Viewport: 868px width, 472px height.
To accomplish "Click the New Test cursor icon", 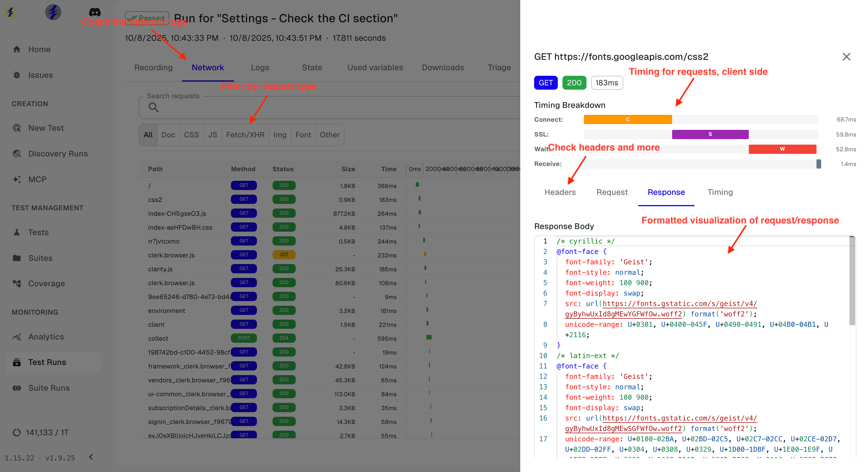I will click(x=17, y=128).
